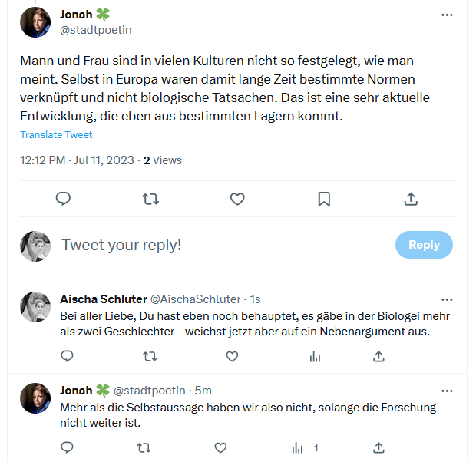
Task: Retweet Jonah's main tweet
Action: point(150,199)
